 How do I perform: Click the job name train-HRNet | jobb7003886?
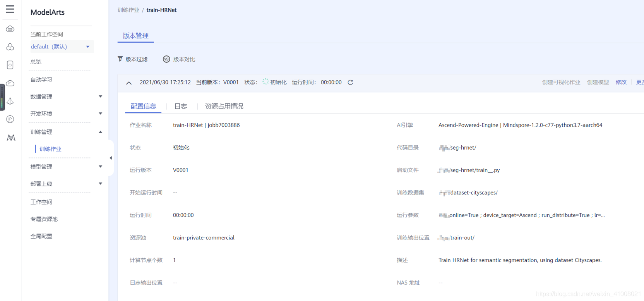click(206, 125)
